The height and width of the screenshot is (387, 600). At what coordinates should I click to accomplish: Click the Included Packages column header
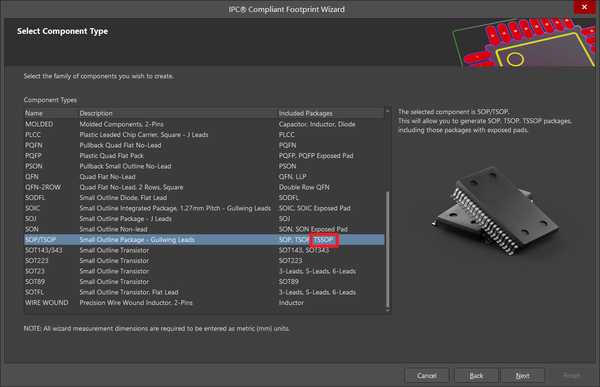click(x=331, y=113)
